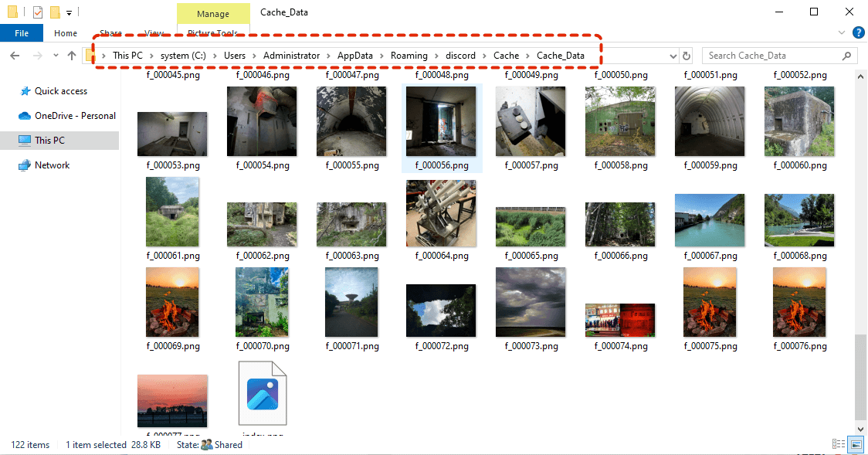The width and height of the screenshot is (868, 455).
Task: Click the vertical scrollbar down arrow
Action: click(860, 429)
